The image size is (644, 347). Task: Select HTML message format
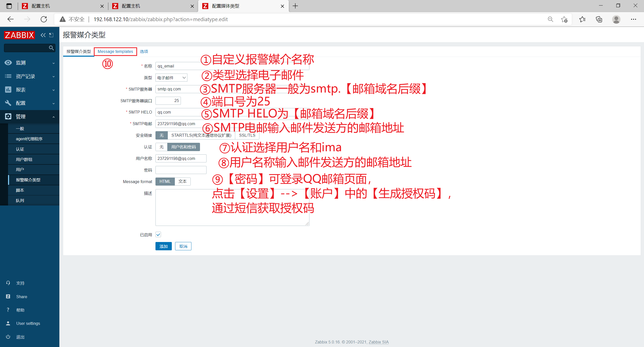165,182
